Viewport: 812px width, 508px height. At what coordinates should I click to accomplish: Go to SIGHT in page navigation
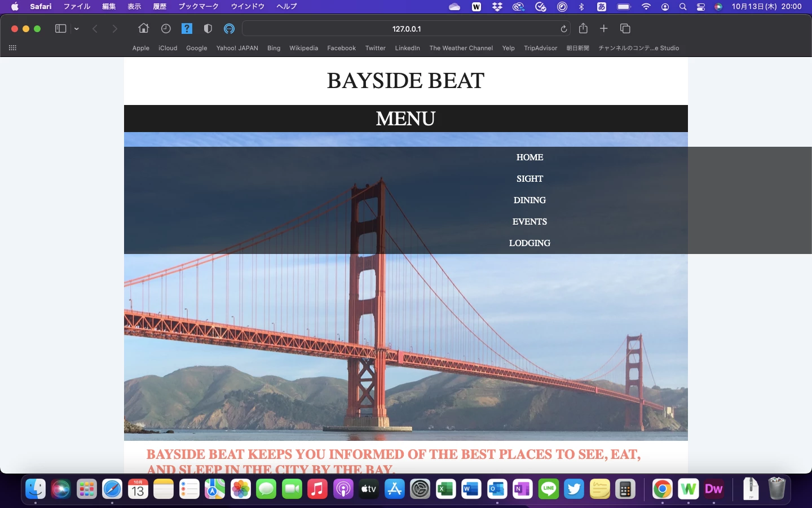click(x=530, y=179)
